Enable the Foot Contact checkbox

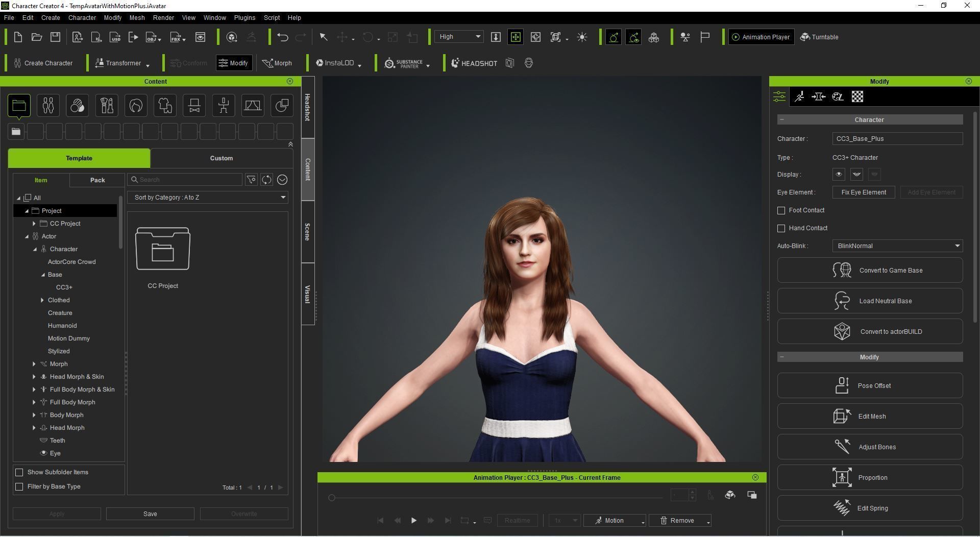tap(781, 210)
